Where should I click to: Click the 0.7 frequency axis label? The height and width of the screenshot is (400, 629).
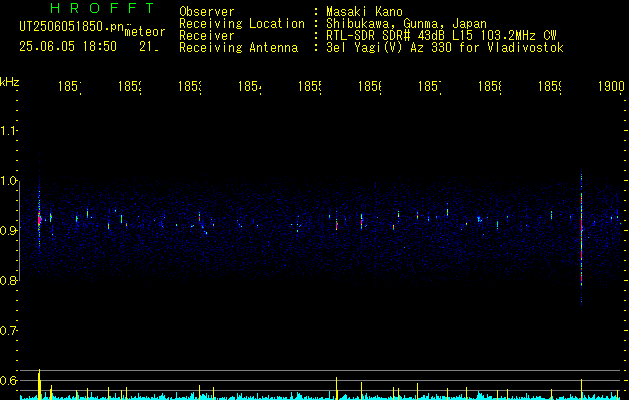click(x=8, y=331)
